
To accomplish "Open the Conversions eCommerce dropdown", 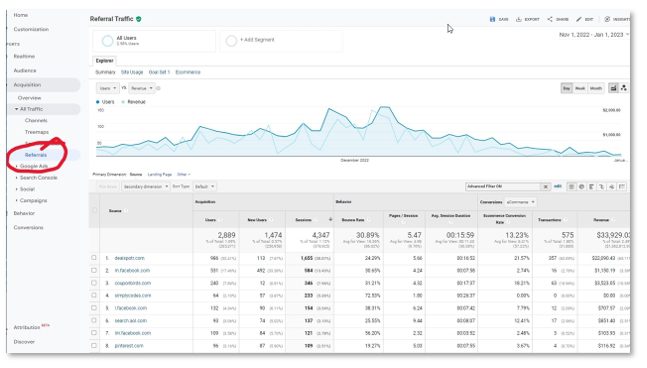I will (x=520, y=202).
